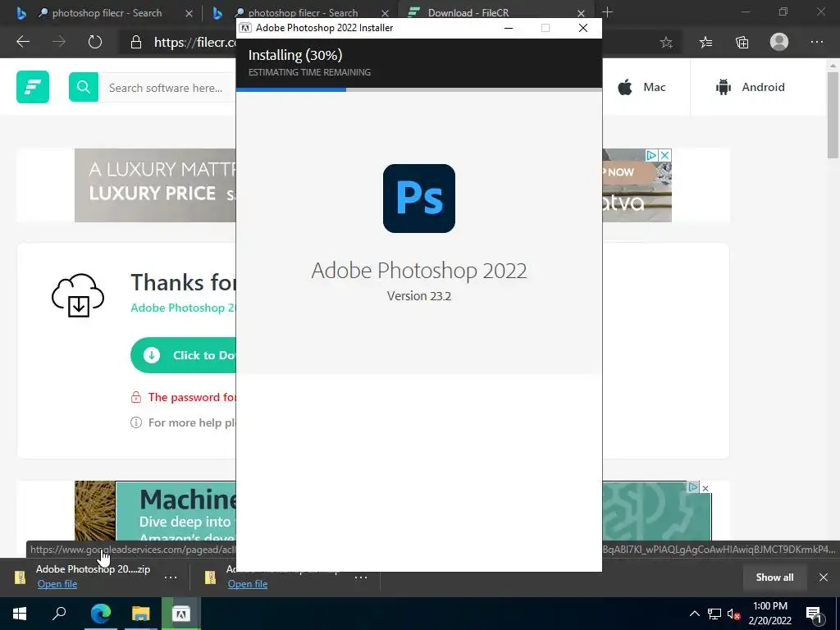Open file for the first Photoshop zip download
This screenshot has width=840, height=630.
point(57,584)
